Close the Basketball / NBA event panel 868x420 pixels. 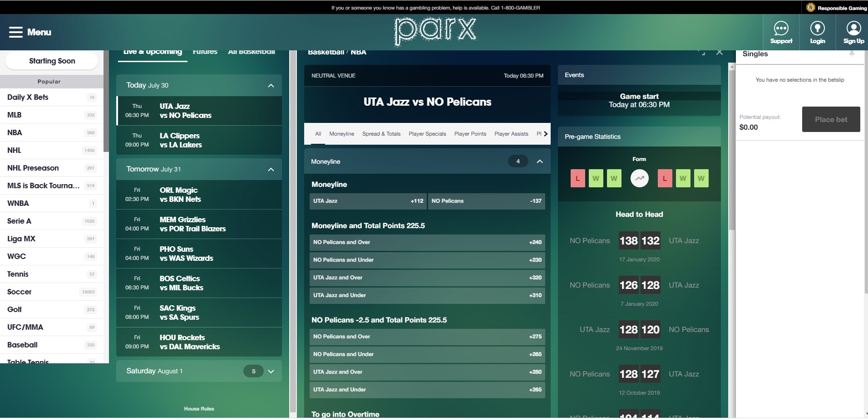719,52
